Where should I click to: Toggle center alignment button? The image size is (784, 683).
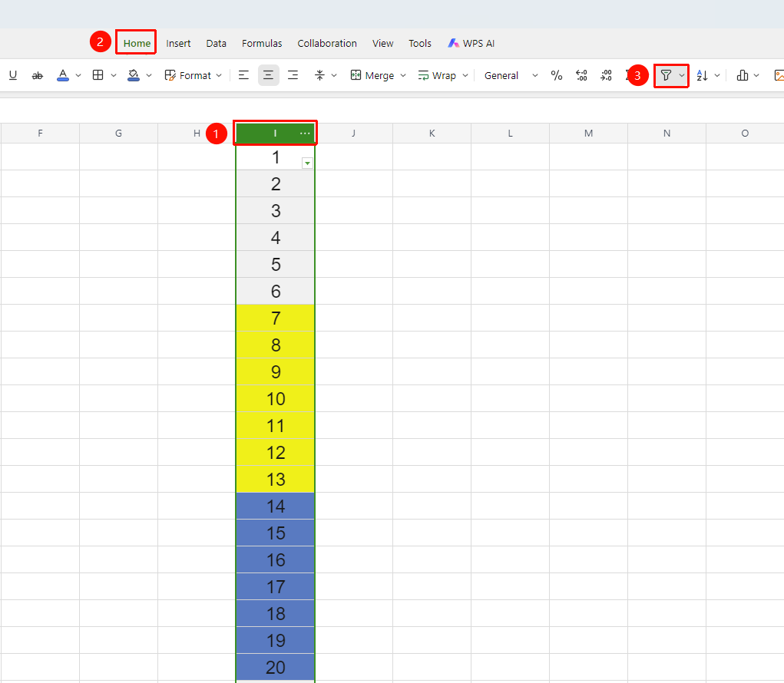click(x=269, y=75)
